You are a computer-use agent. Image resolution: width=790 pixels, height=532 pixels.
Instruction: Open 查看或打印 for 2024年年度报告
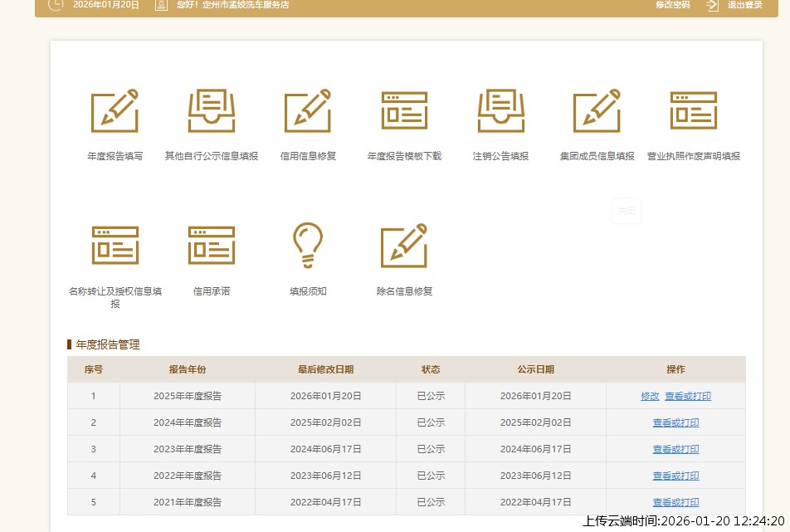coord(675,422)
